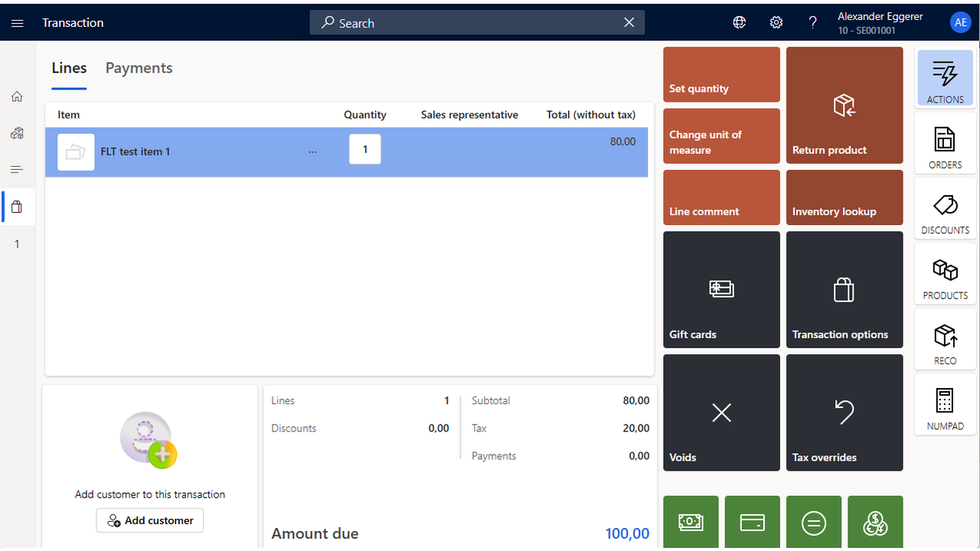Add a Line comment
This screenshot has height=551, width=980.
tap(722, 197)
